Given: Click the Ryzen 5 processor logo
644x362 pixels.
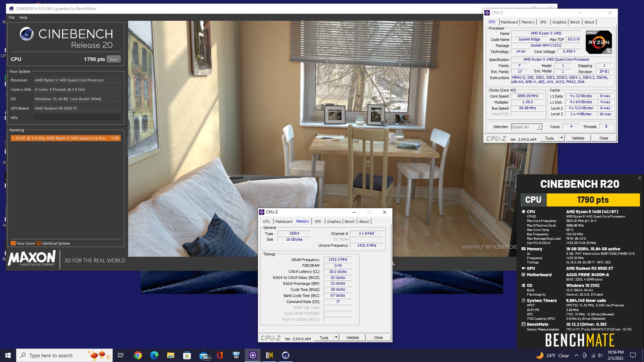Looking at the screenshot, I should [x=599, y=42].
